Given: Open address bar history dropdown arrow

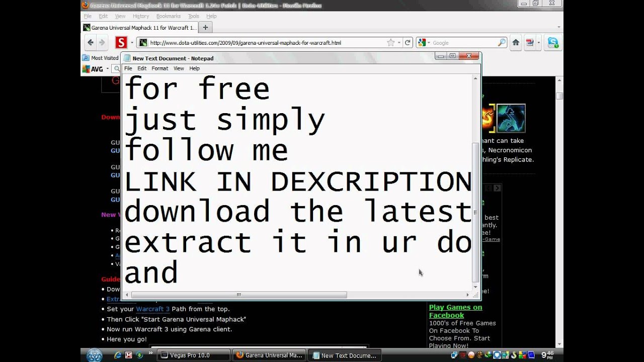Looking at the screenshot, I should click(399, 43).
